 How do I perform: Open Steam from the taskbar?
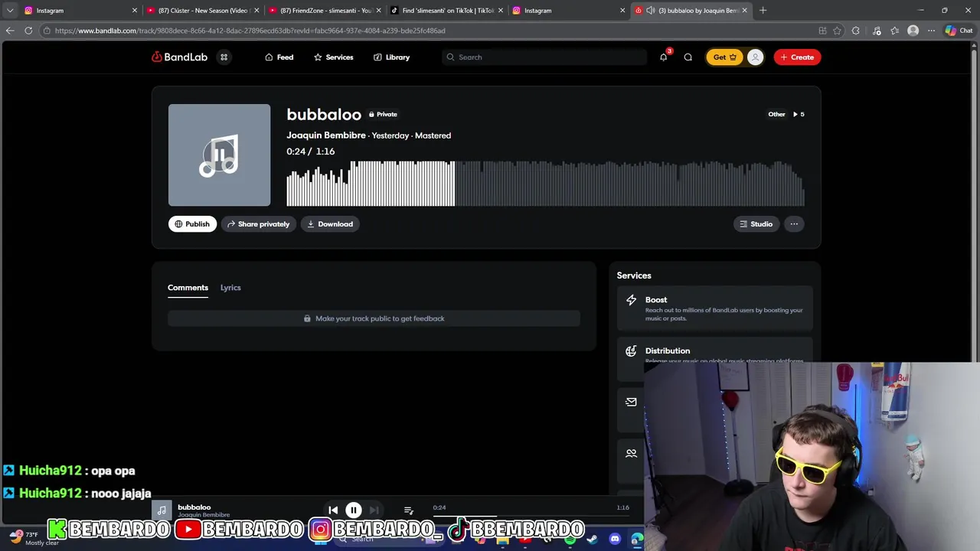pyautogui.click(x=592, y=540)
